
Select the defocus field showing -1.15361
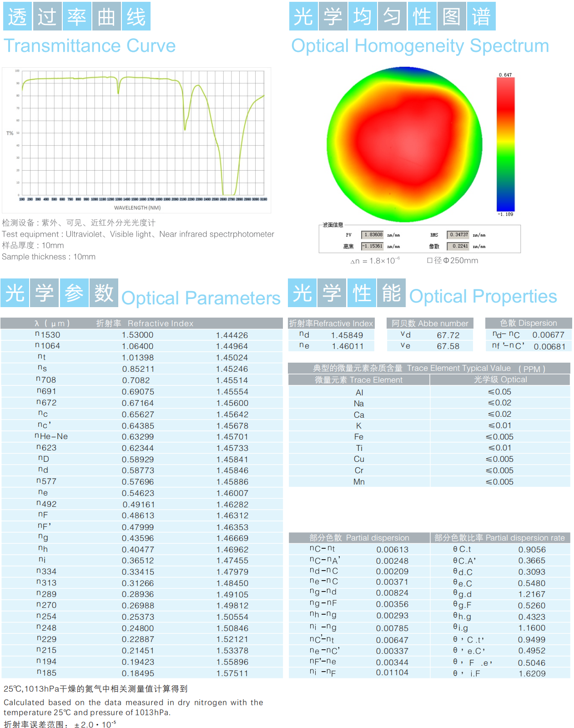tap(373, 246)
